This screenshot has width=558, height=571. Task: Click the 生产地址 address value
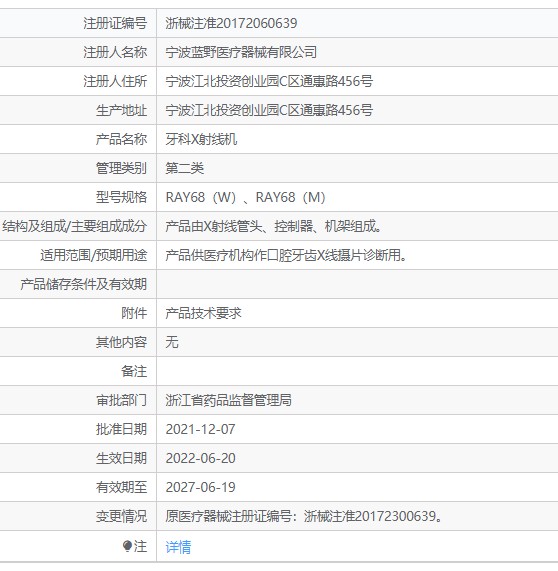[x=269, y=110]
